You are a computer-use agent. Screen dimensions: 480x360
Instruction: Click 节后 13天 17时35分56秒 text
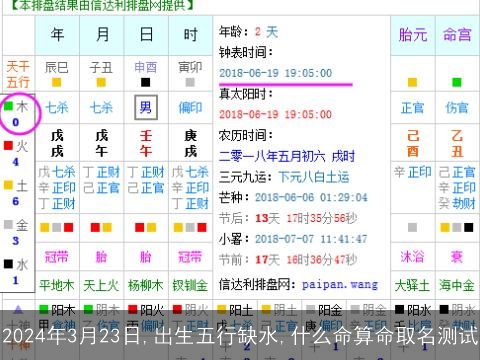pos(288,218)
